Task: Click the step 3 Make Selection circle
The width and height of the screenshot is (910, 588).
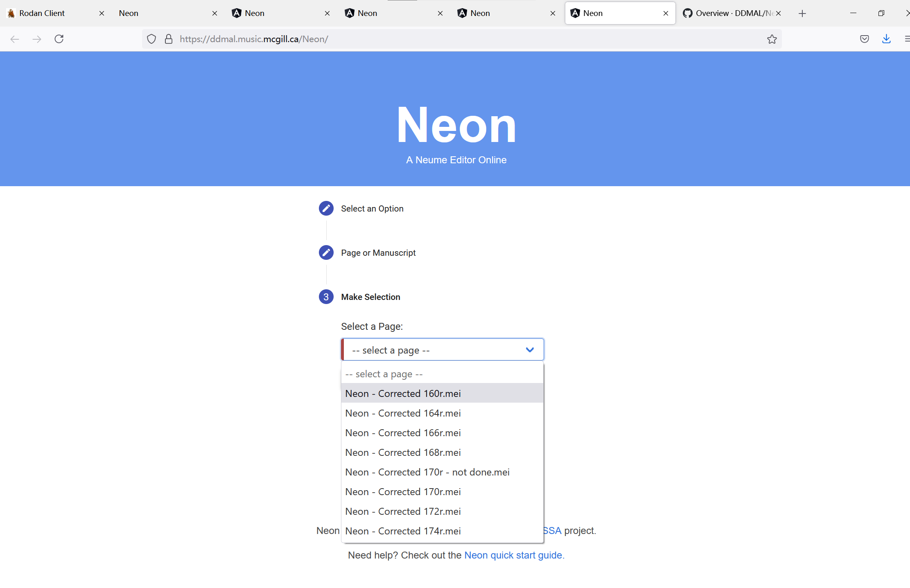Action: tap(326, 297)
